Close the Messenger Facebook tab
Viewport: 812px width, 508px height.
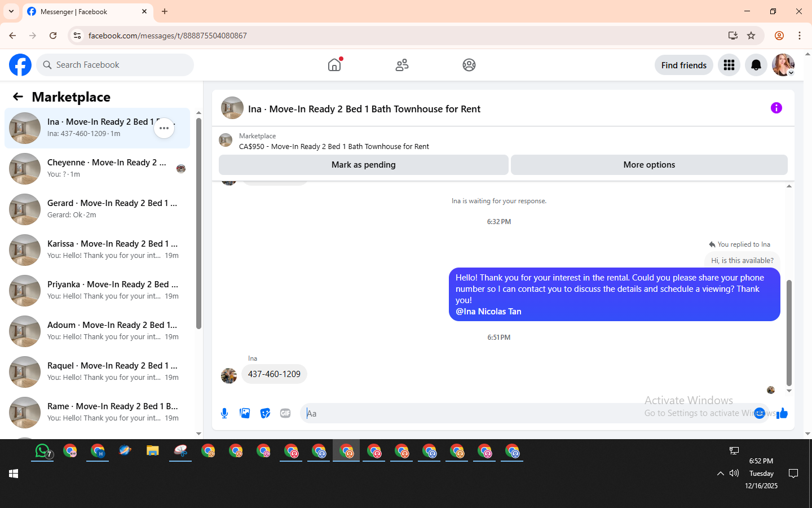tap(144, 11)
